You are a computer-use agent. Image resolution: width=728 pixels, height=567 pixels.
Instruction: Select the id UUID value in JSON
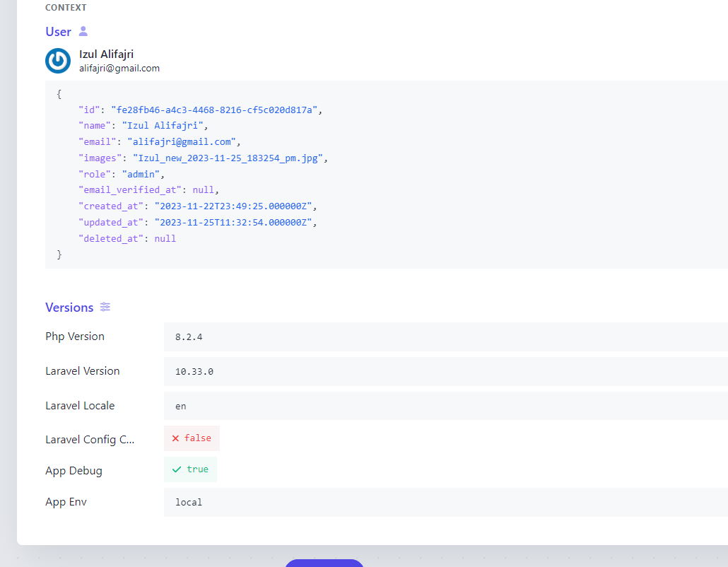(x=216, y=110)
